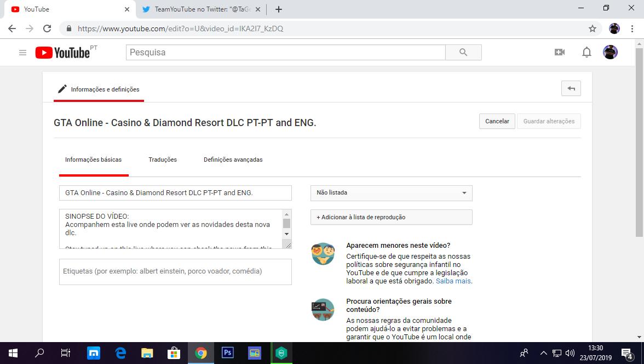The image size is (644, 364).
Task: Open Chrome's three-dot menu
Action: coord(632,29)
